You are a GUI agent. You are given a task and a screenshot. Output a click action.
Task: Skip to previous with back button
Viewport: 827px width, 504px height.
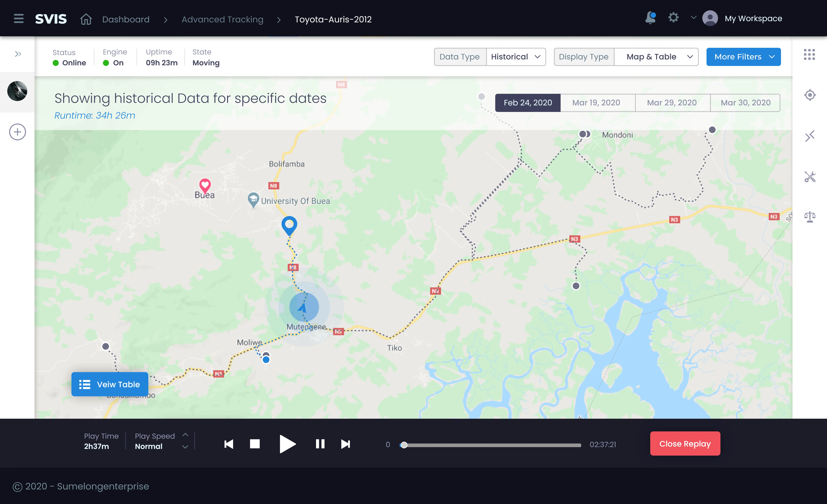pos(229,444)
